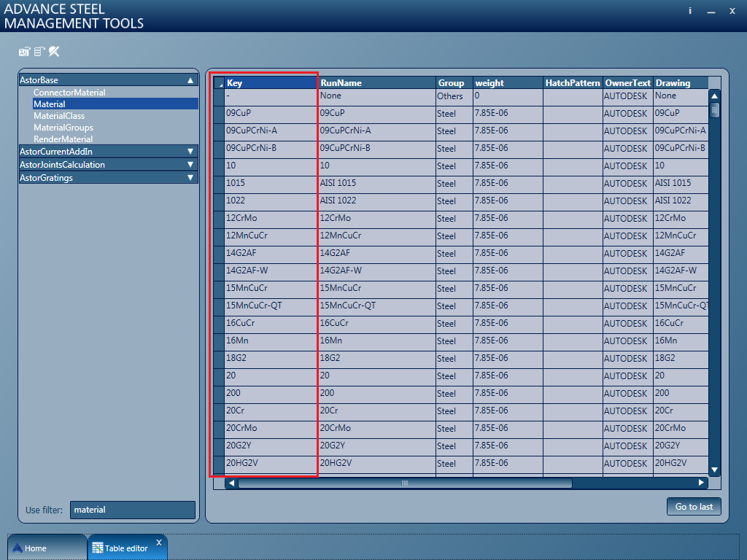Click the table icon on the Table editor tab
The image size is (747, 560).
click(x=97, y=548)
